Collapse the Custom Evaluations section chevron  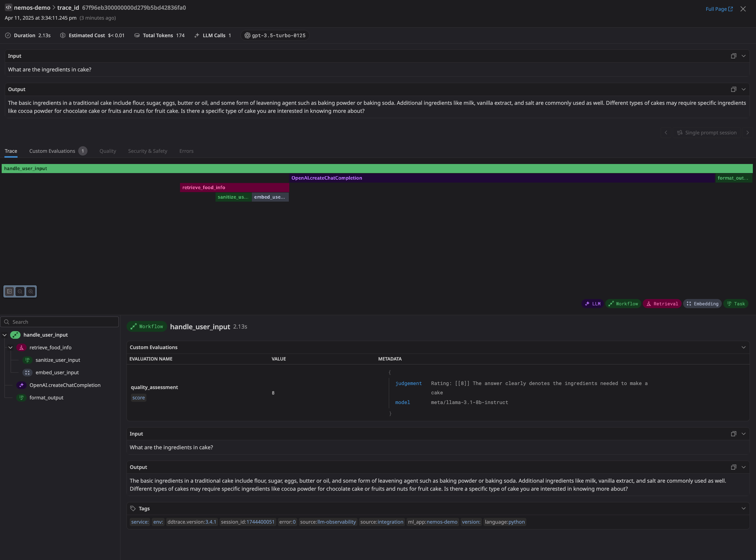tap(743, 347)
